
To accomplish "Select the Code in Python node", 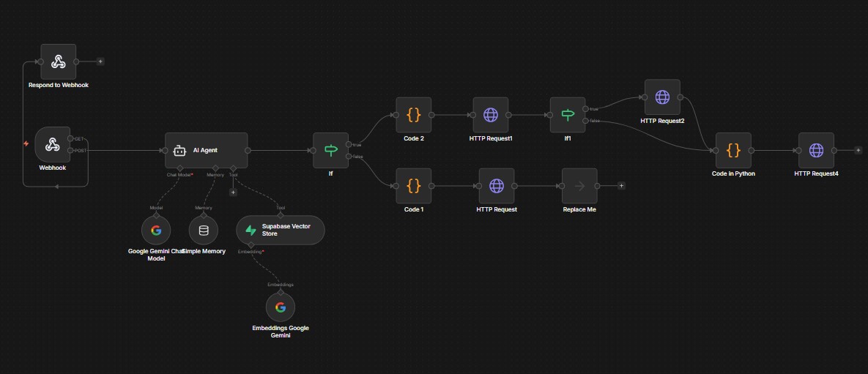I will coord(733,150).
